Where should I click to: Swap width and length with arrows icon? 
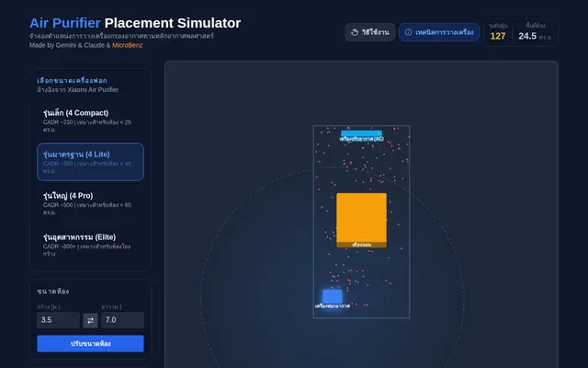point(90,320)
